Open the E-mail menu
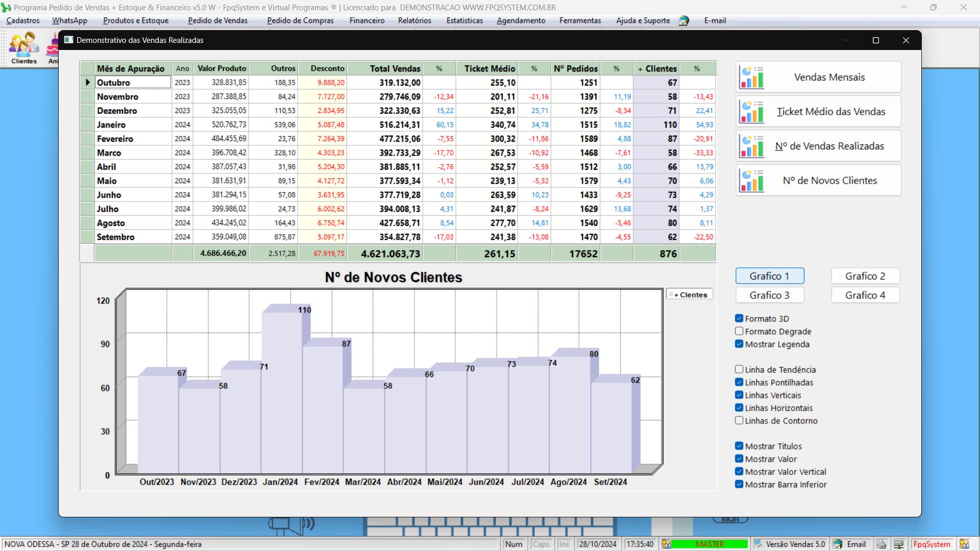Viewport: 980px width, 551px height. (715, 20)
